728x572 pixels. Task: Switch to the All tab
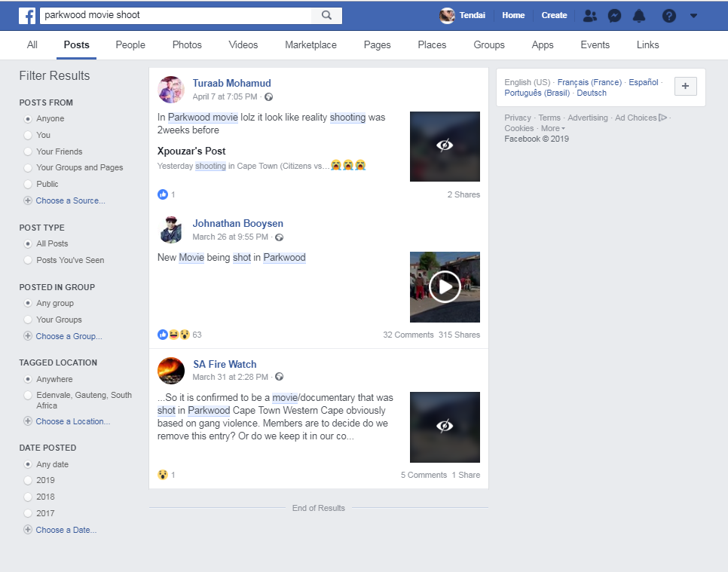[32, 45]
